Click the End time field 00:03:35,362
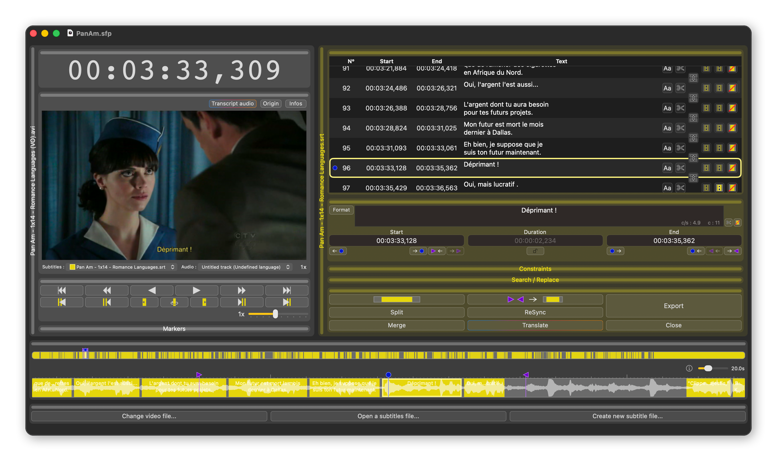The width and height of the screenshot is (777, 461). [674, 240]
